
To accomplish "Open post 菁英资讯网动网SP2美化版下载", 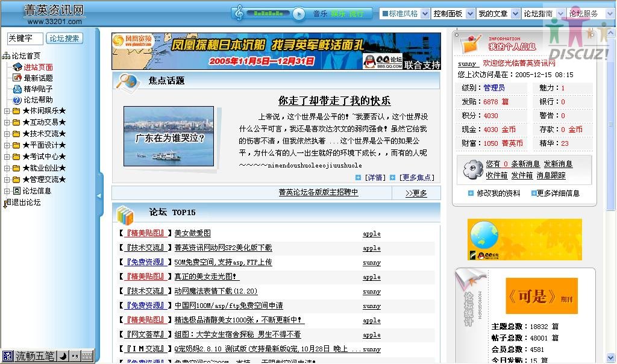I will tap(223, 248).
